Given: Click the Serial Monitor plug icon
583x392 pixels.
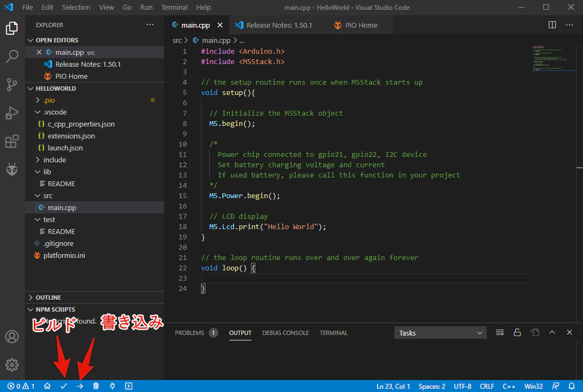Looking at the screenshot, I should (112, 386).
